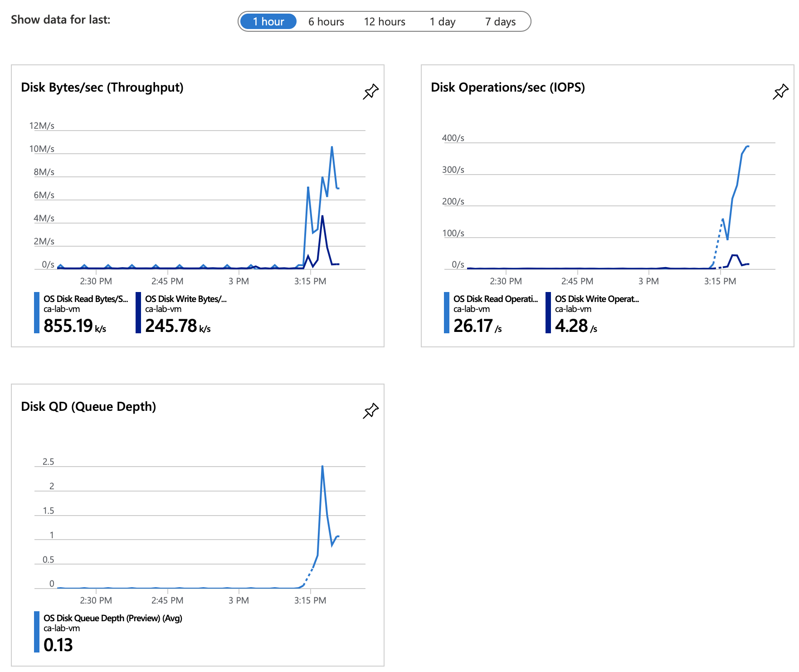Screen dimensions: 799x672
Task: Click OS Disk Write Bytes legend color bar
Action: [138, 313]
